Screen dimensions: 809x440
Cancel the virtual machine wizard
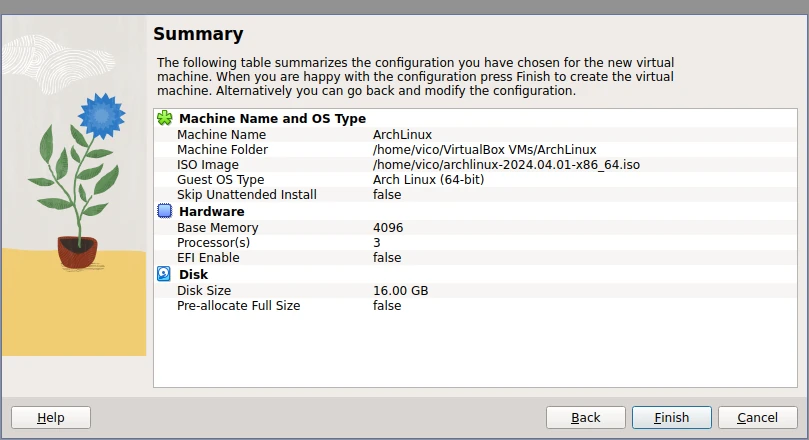(x=757, y=417)
